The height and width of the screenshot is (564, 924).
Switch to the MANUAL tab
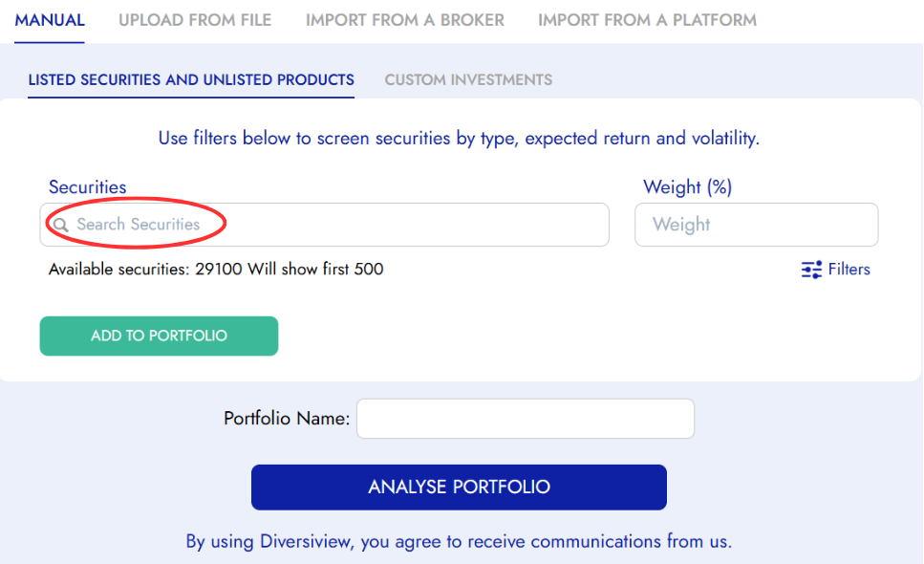pyautogui.click(x=50, y=20)
